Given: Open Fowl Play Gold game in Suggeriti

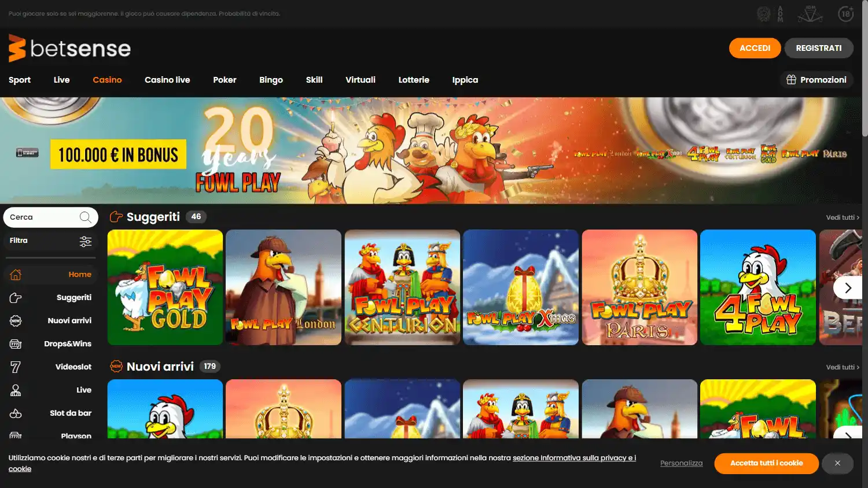Looking at the screenshot, I should pos(165,287).
